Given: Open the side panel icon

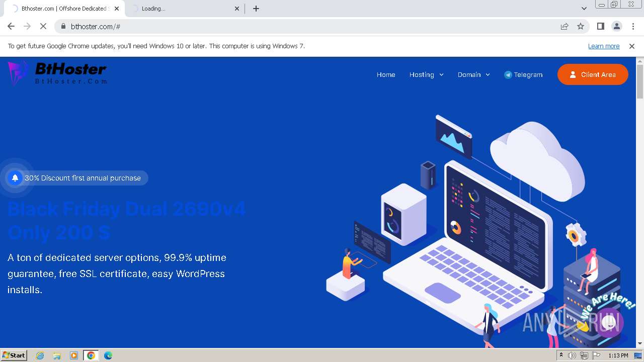Looking at the screenshot, I should tap(600, 26).
